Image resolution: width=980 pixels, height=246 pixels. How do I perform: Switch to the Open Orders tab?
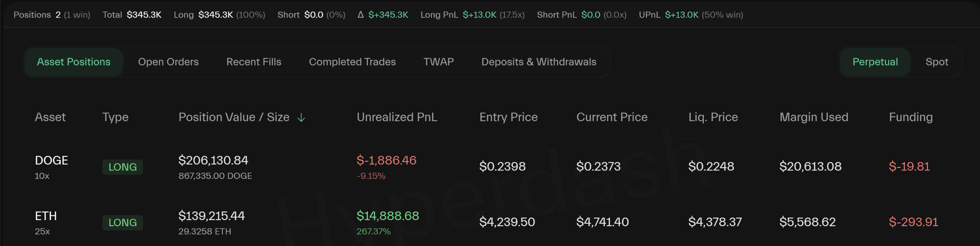[168, 62]
